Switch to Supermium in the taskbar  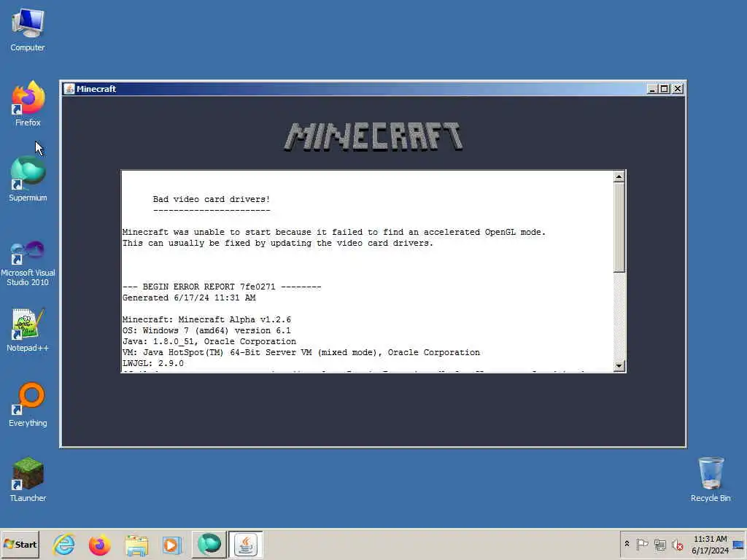pyautogui.click(x=209, y=544)
